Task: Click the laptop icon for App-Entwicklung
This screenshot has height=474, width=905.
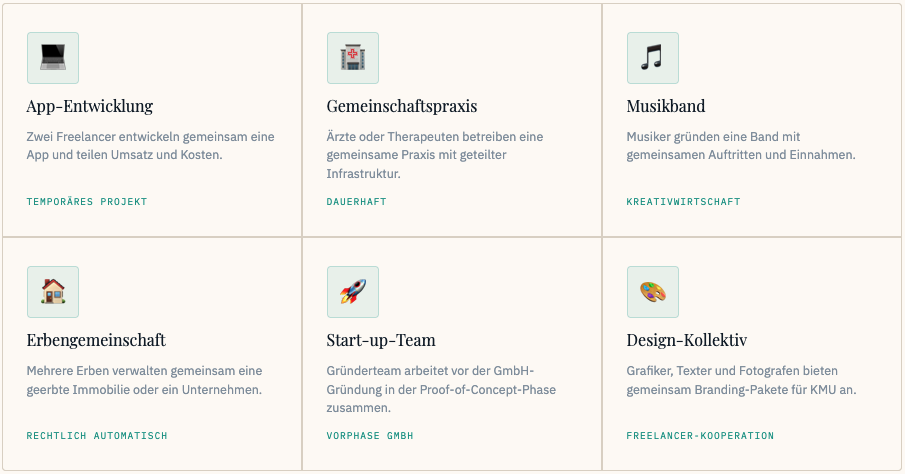Action: [x=53, y=58]
